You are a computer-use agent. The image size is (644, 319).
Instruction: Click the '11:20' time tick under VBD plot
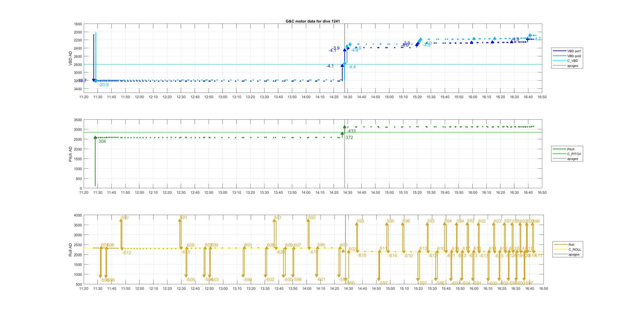pyautogui.click(x=84, y=97)
